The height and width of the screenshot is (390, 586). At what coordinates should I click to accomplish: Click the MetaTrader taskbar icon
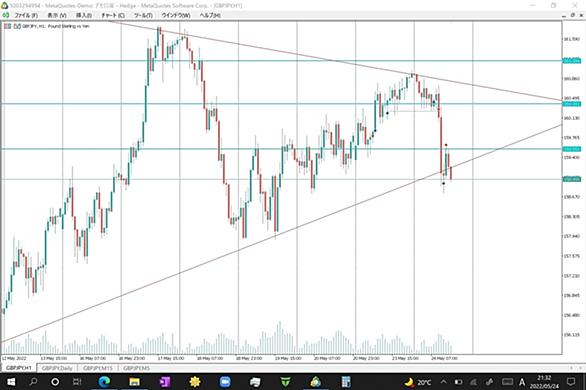pos(316,382)
